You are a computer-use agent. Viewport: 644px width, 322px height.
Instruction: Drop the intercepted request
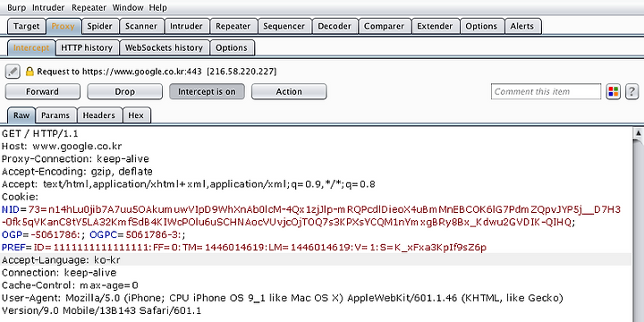125,91
